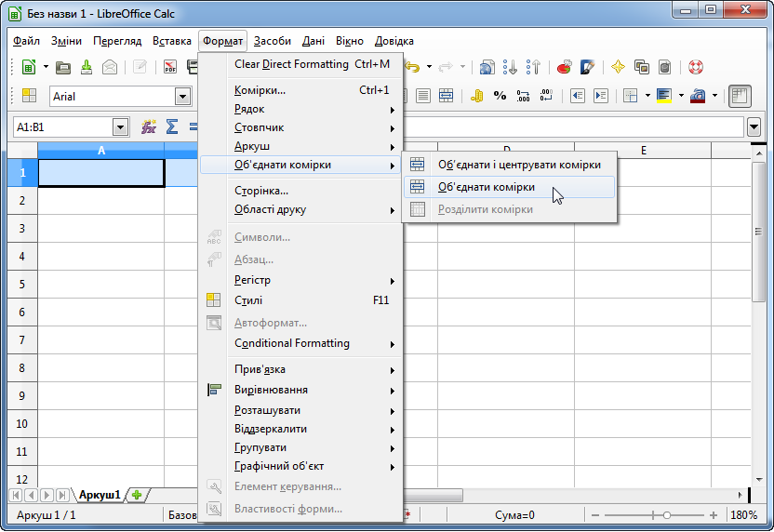Open the Background Color dropdown arrow

pos(681,96)
